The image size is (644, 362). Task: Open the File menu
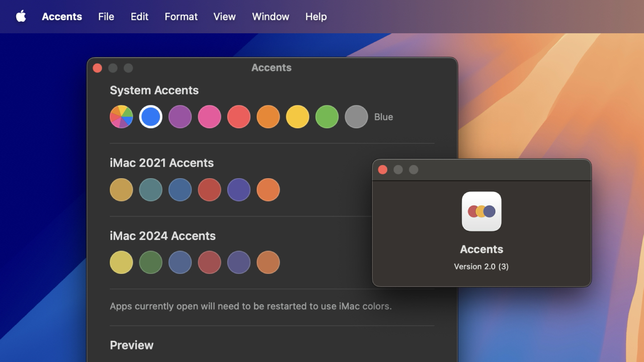(x=106, y=17)
